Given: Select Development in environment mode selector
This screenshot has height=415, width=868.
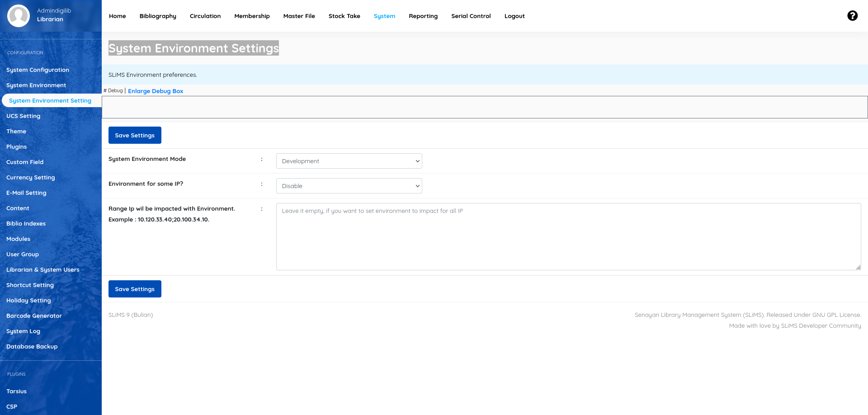Looking at the screenshot, I should coord(349,161).
